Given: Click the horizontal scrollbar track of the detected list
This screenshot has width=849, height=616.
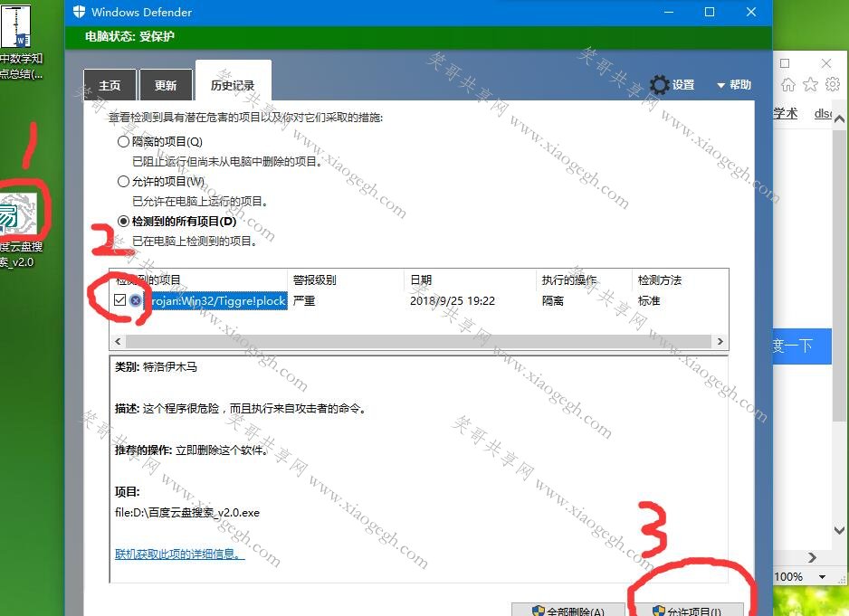Looking at the screenshot, I should tap(418, 342).
